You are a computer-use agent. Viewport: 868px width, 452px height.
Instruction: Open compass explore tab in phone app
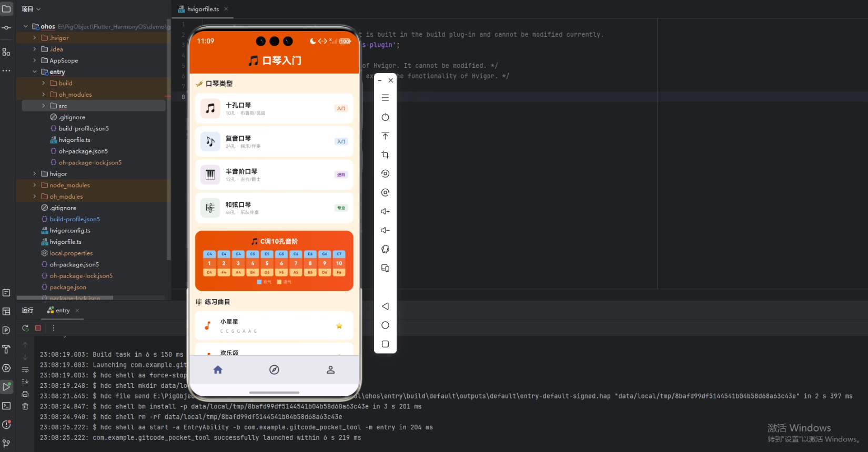point(274,370)
